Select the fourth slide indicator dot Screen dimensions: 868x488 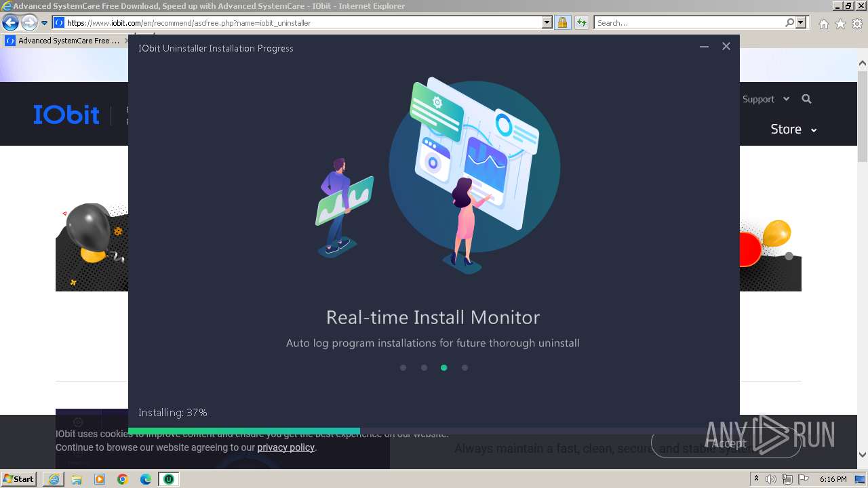pos(465,368)
